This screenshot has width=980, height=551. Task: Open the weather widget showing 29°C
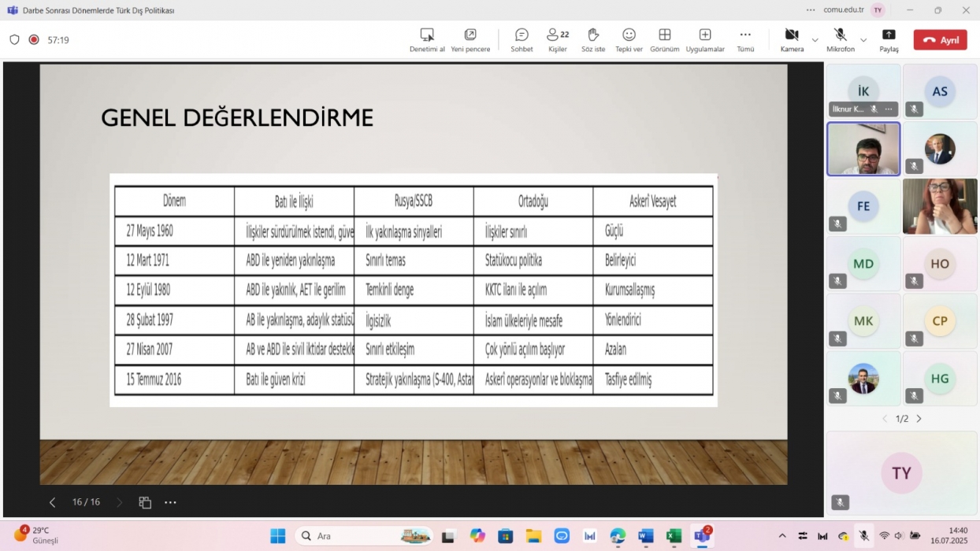click(x=36, y=535)
